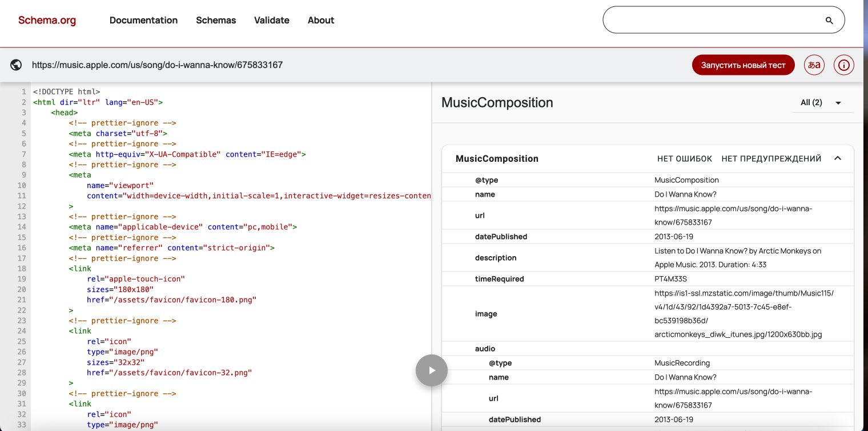Open the All (2) filter dropdown
The width and height of the screenshot is (868, 431).
822,103
